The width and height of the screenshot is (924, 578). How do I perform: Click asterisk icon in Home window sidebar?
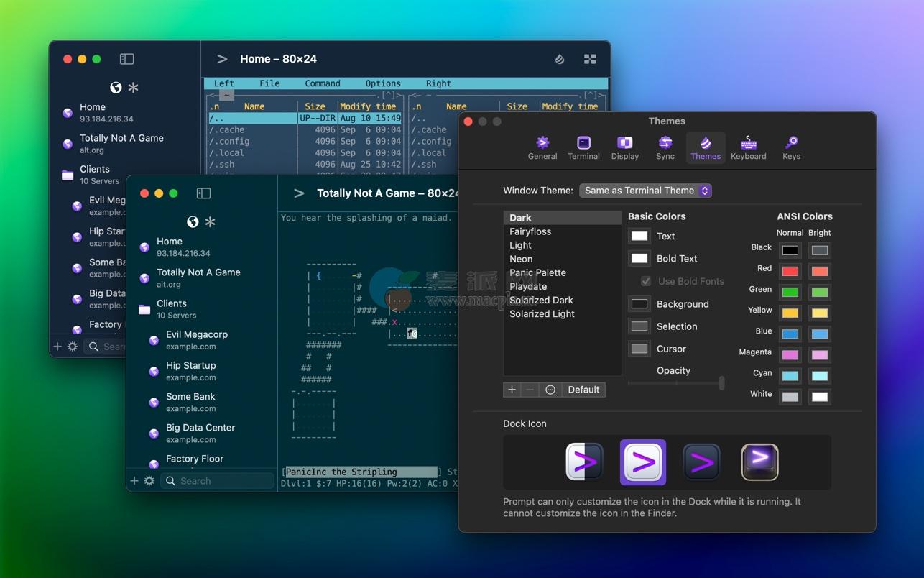coord(134,88)
